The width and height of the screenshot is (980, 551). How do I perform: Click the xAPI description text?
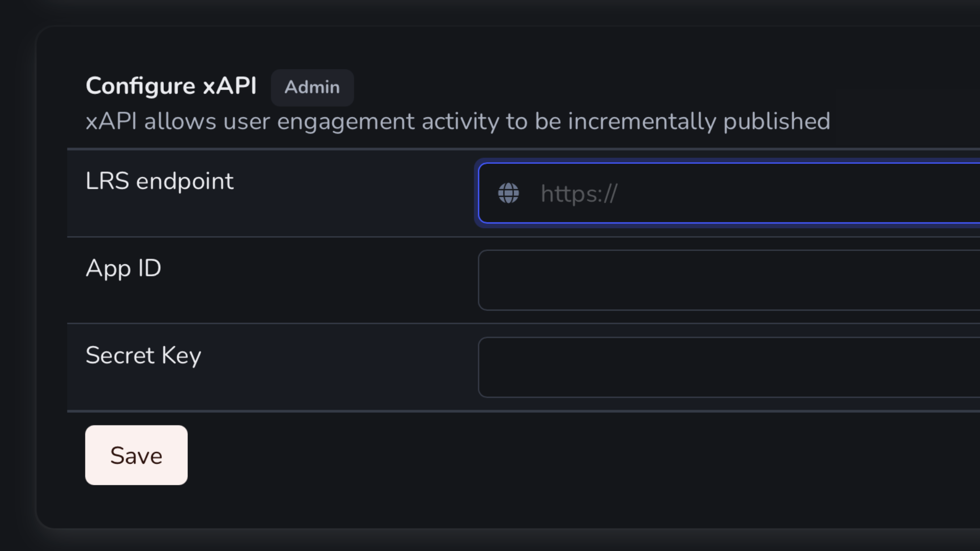[x=458, y=121]
